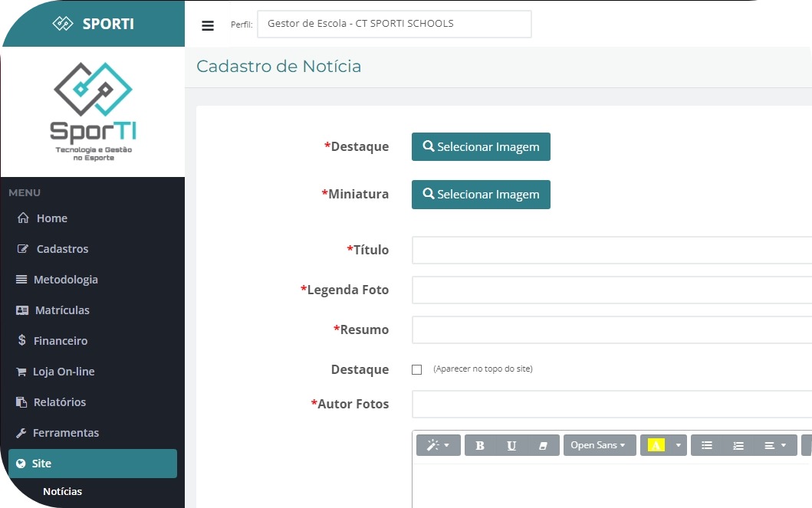812x508 pixels.
Task: Insert an unordered bullet list
Action: [x=707, y=445]
